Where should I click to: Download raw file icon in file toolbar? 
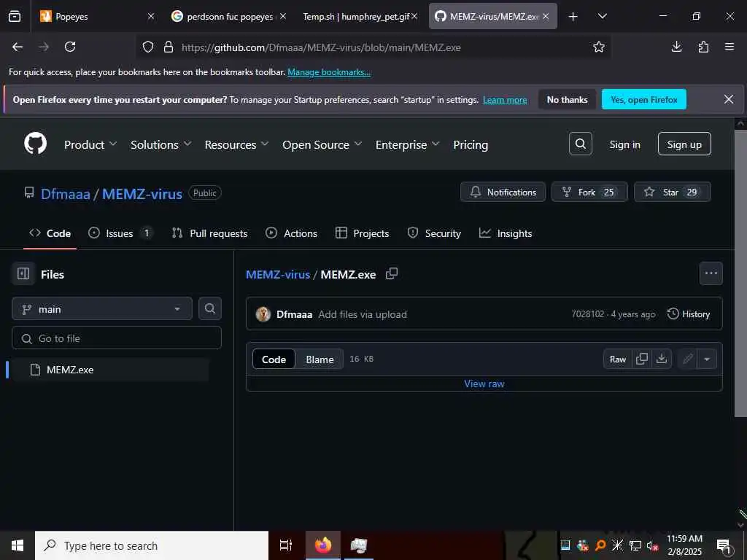(661, 359)
